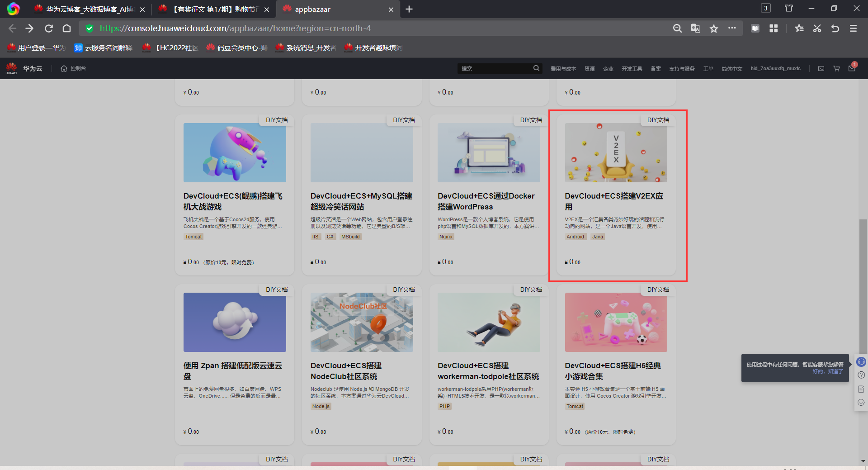868x470 pixels.
Task: Open the 码豆会员中心 bookmark
Action: tap(237, 47)
